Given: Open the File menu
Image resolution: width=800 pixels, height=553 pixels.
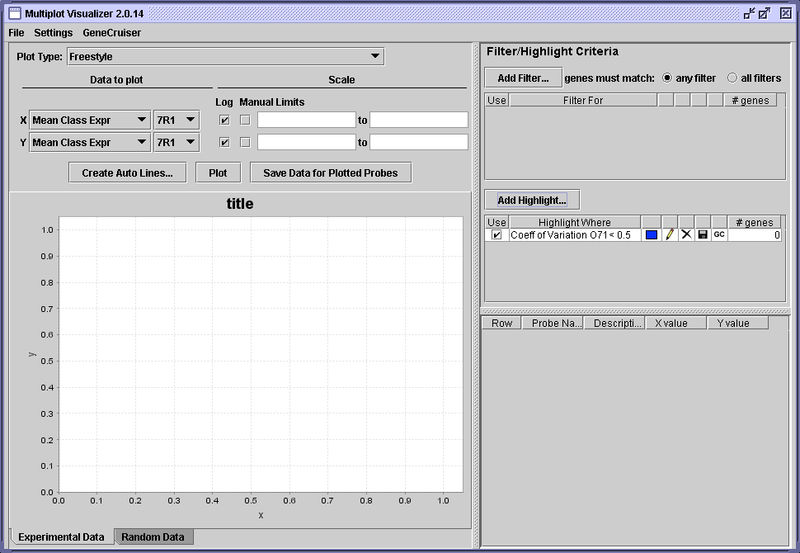Looking at the screenshot, I should point(16,33).
